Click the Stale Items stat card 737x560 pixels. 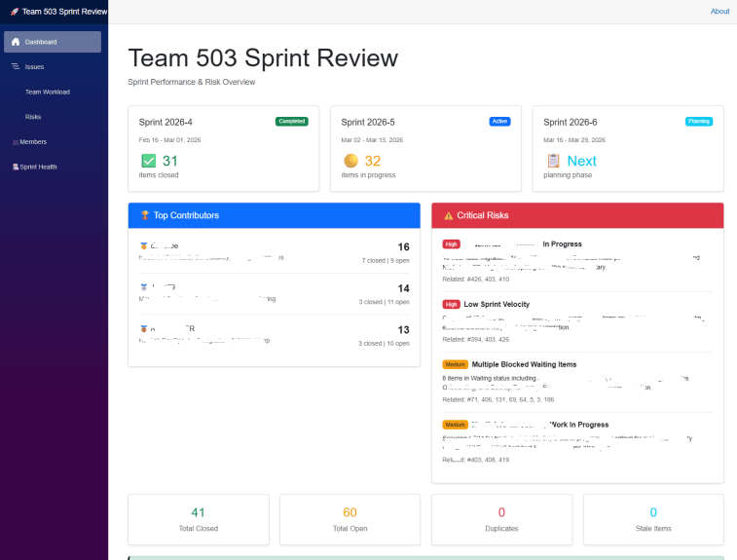click(653, 518)
